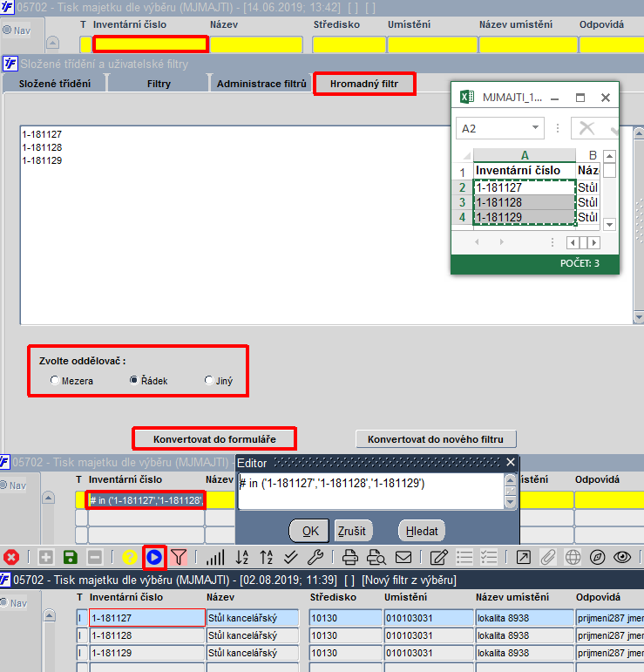Click the checkmark toolbar icon
The image size is (644, 672).
[x=291, y=557]
